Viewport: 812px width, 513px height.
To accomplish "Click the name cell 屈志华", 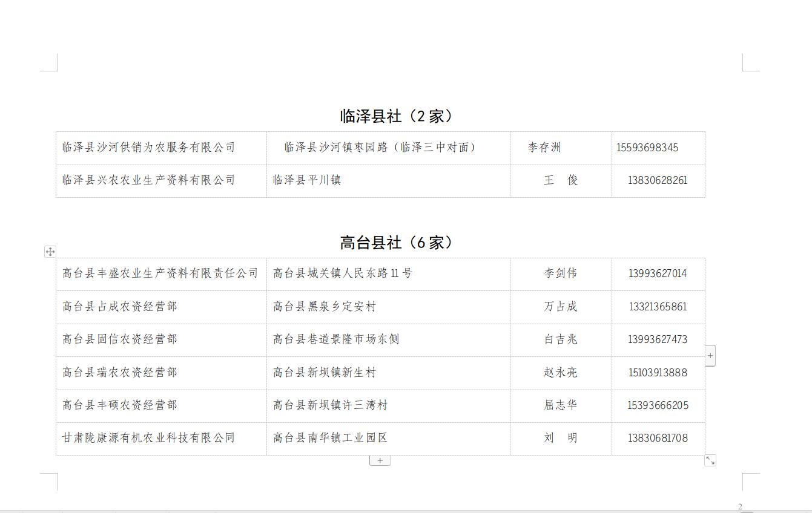I will tap(560, 405).
